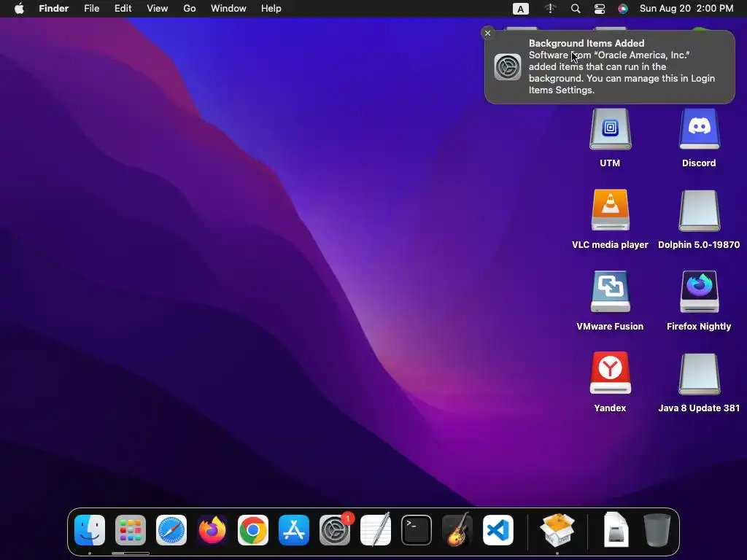Screen dimensions: 747x560
Task: Open the Apple menu
Action: (19, 9)
